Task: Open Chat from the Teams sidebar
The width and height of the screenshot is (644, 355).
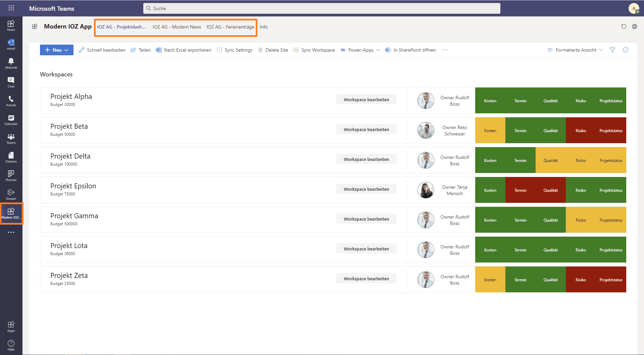Action: pos(11,81)
